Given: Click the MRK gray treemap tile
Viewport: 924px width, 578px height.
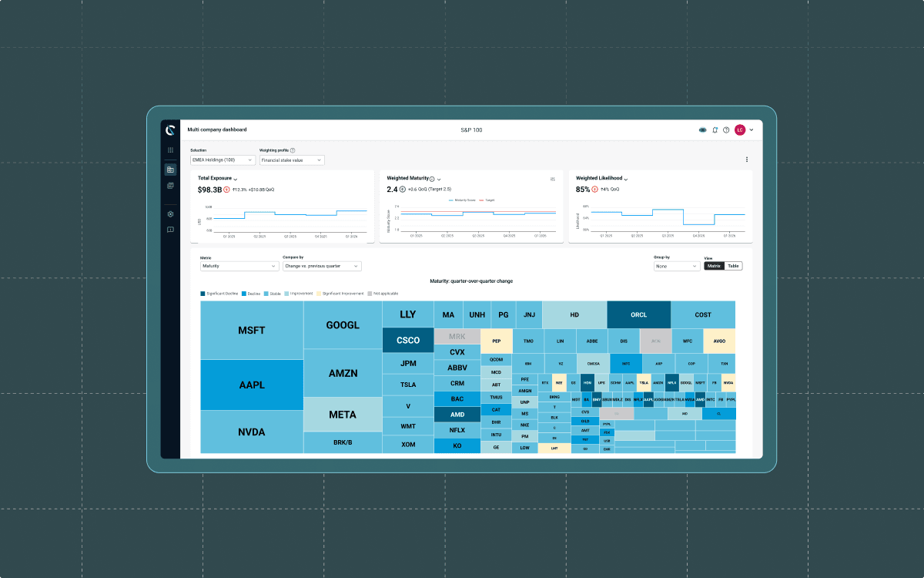Looking at the screenshot, I should [x=457, y=337].
